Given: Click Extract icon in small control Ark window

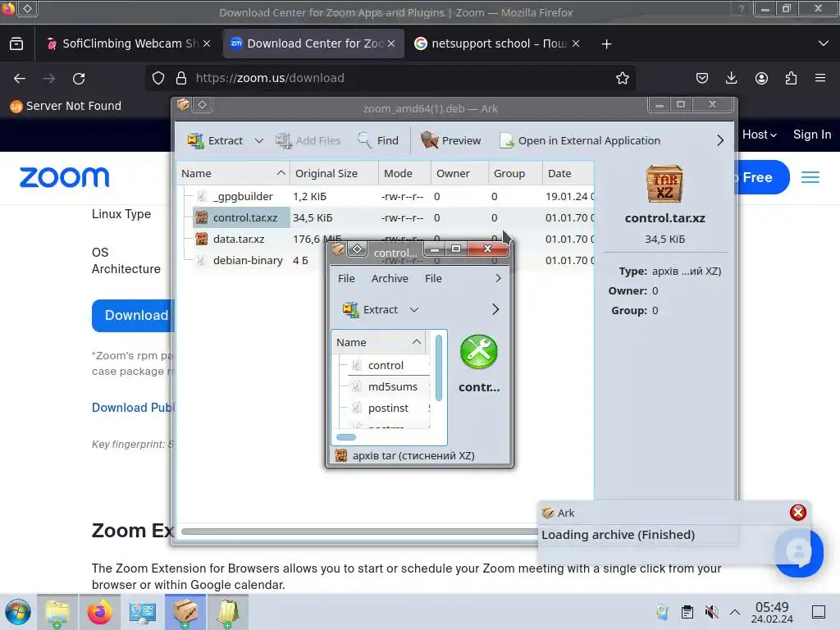Looking at the screenshot, I should (x=351, y=309).
